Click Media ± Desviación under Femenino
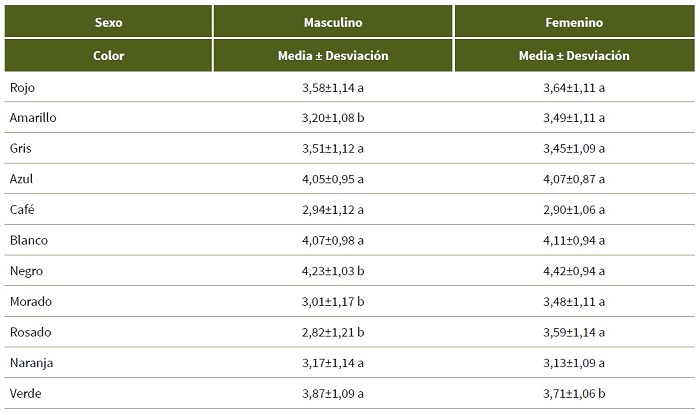 point(574,56)
